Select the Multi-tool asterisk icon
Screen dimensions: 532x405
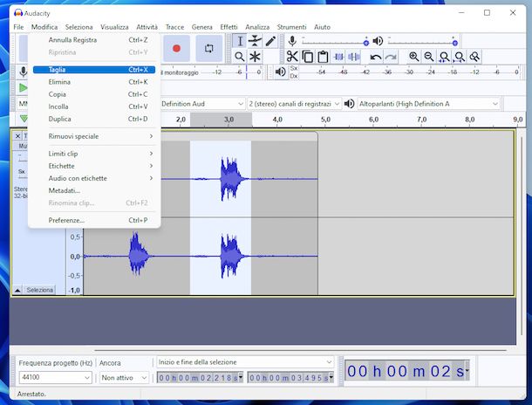pyautogui.click(x=255, y=57)
